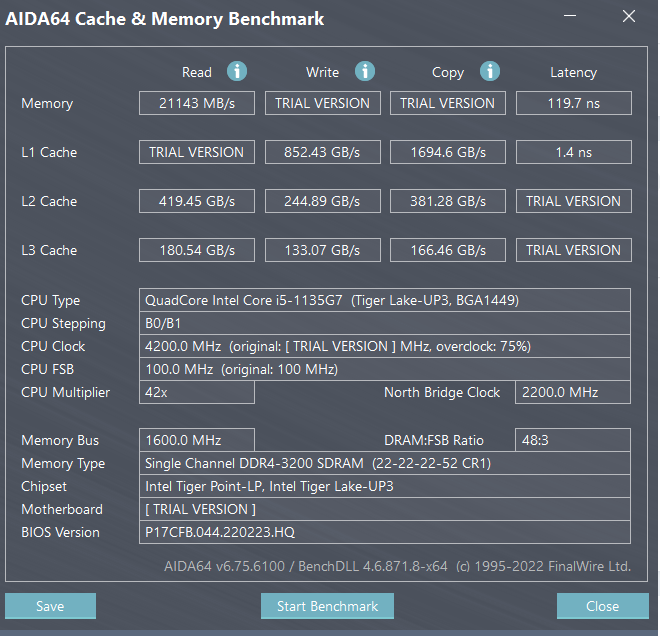The height and width of the screenshot is (640, 660).
Task: Click the L1 Cache Read TRIAL VERSION cell
Action: pyautogui.click(x=197, y=152)
